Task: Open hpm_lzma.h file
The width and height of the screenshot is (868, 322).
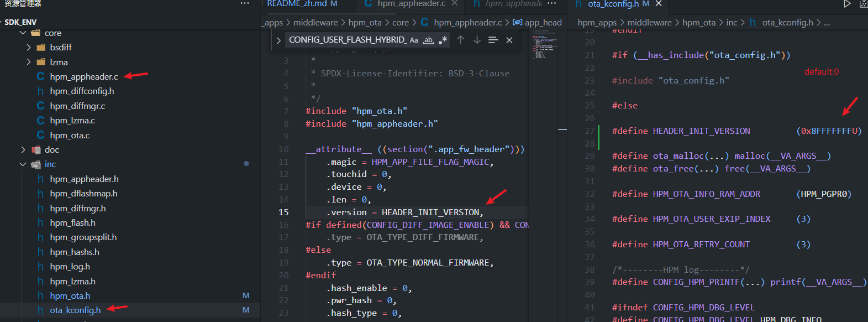Action: tap(73, 282)
